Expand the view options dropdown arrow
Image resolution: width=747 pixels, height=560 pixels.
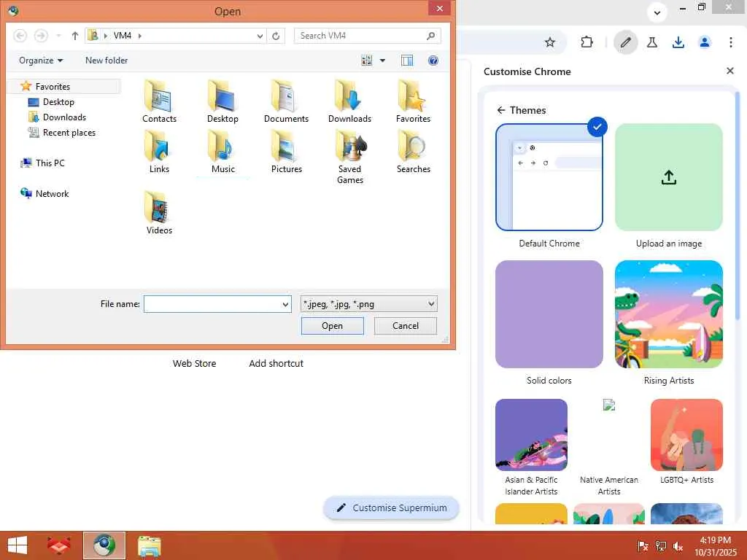382,61
